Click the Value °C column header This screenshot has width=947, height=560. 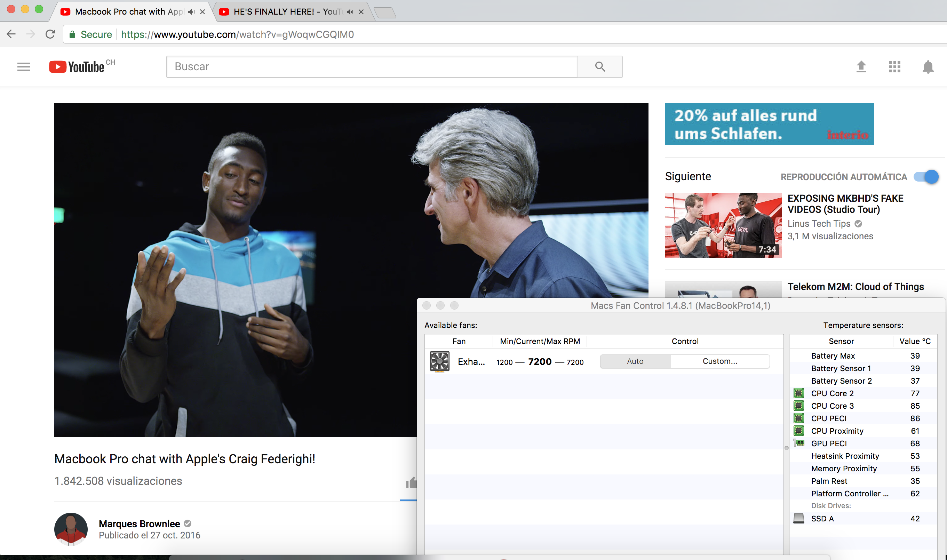pos(915,341)
